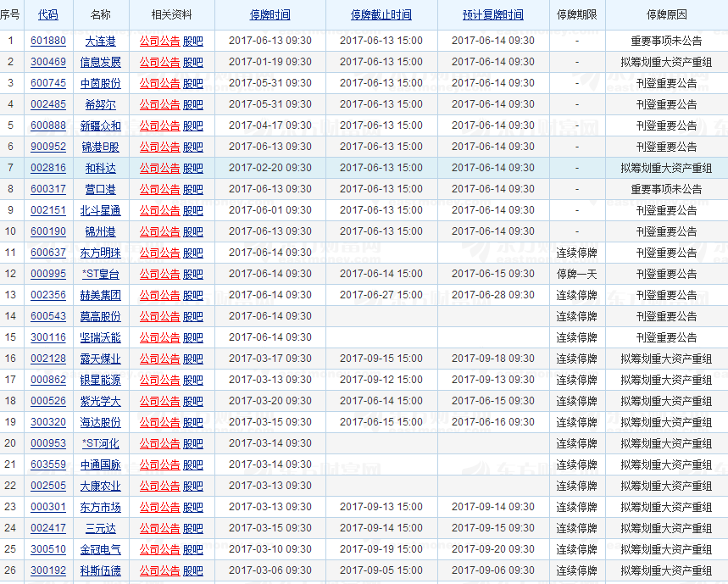Open 股吧 for 紫光学大 row

click(192, 402)
